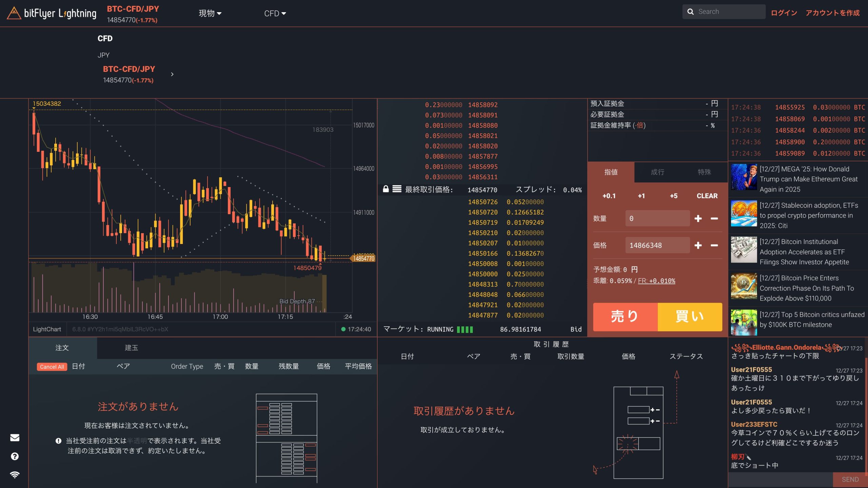Select the 特殊 special order type
Screen dimensions: 868x488
(x=704, y=172)
